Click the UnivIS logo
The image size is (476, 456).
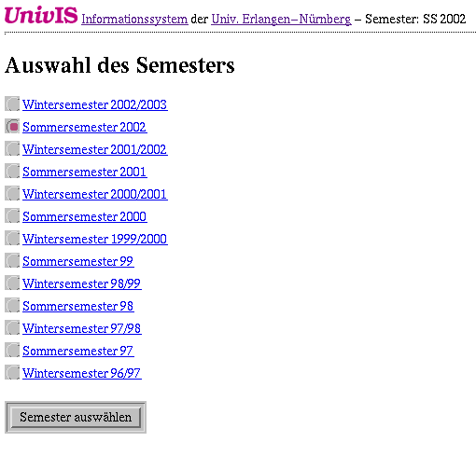[x=41, y=15]
